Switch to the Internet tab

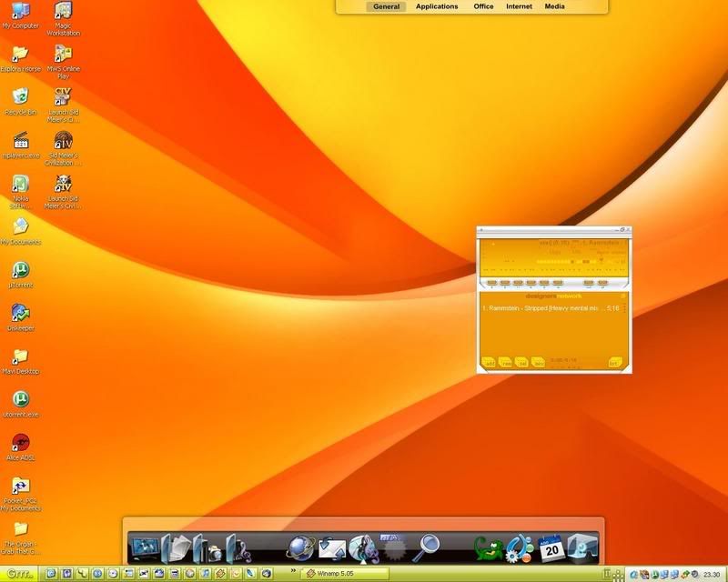pyautogui.click(x=519, y=6)
